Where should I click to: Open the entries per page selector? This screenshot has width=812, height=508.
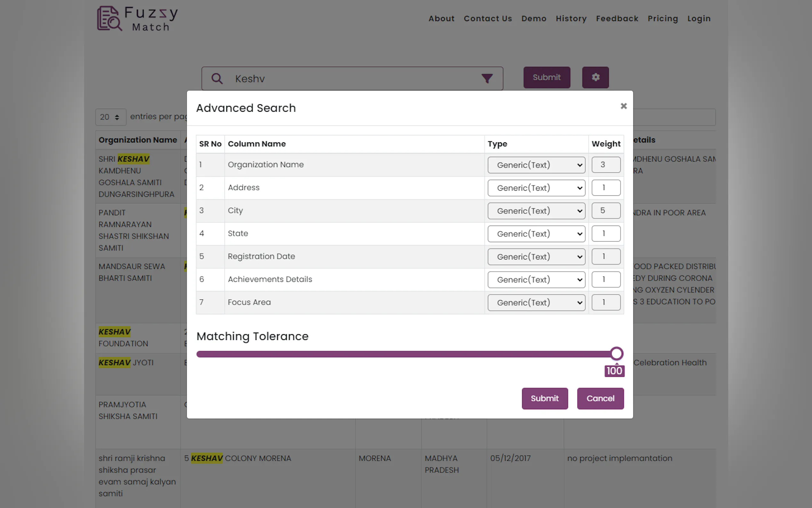tap(110, 117)
